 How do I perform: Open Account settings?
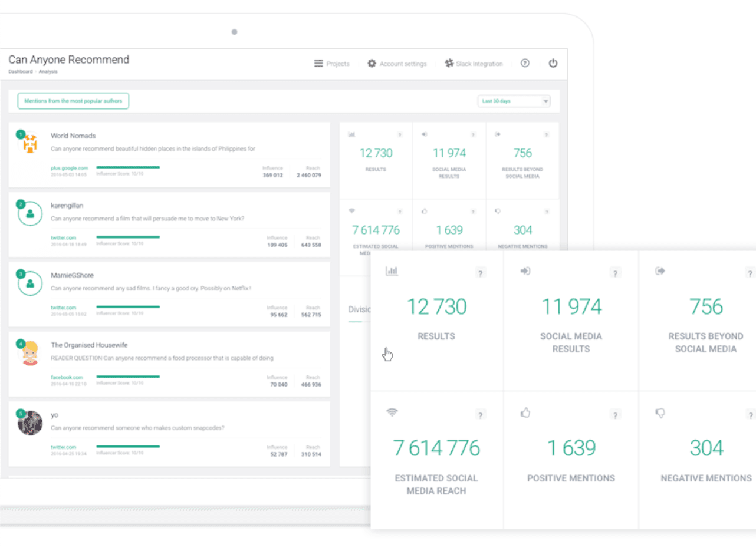(397, 64)
